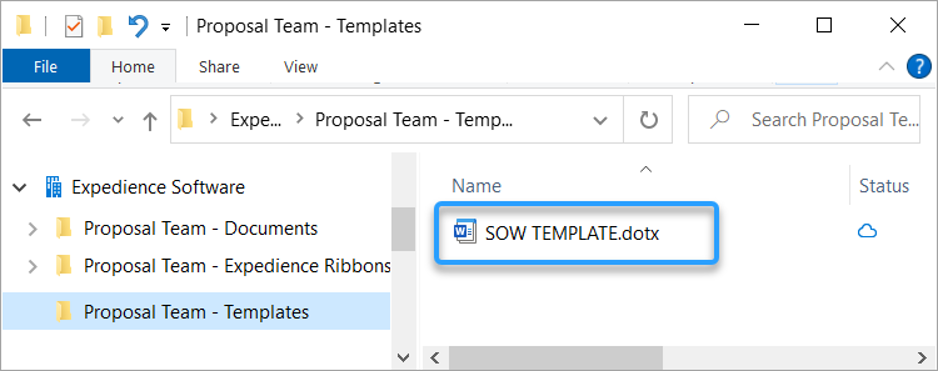939x372 pixels.
Task: Click the Properties checkmark icon in quick access toolbar
Action: [x=73, y=26]
